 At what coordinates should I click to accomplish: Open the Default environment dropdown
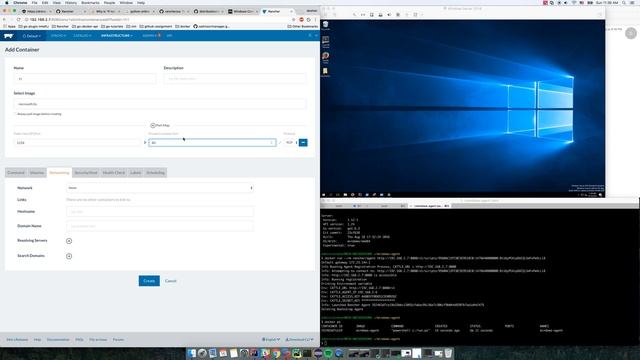click(31, 36)
